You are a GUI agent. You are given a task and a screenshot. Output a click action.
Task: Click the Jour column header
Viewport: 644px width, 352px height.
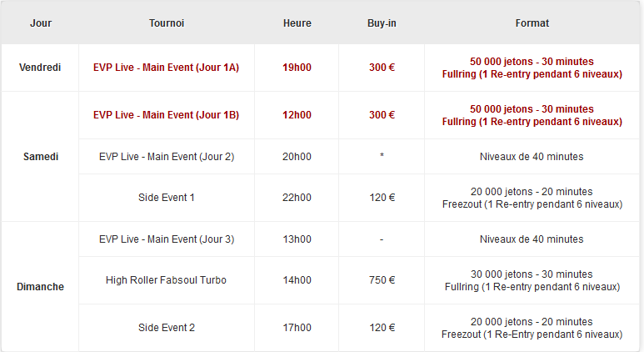coord(41,23)
